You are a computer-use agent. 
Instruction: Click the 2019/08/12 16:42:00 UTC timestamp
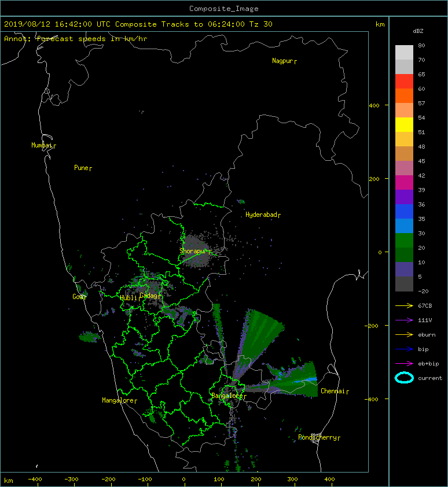57,24
